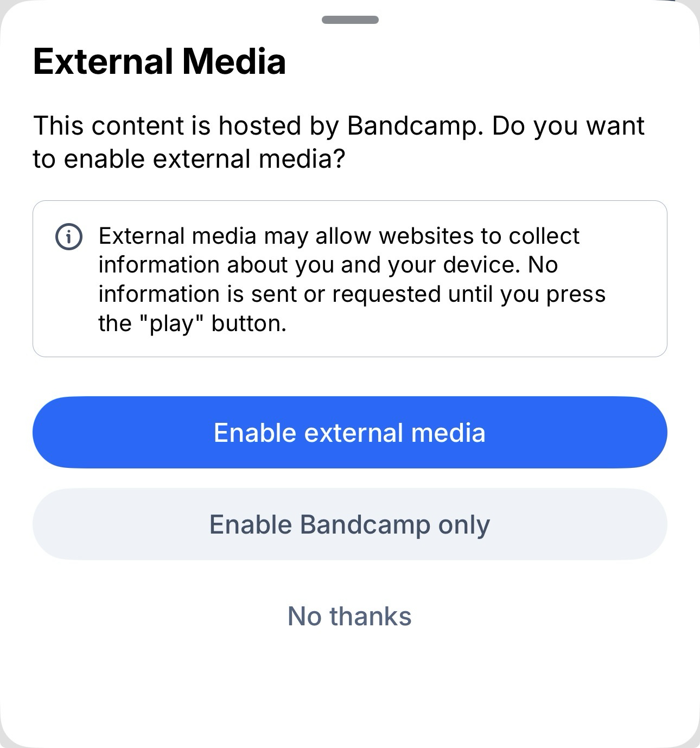700x748 pixels.
Task: Click the quoted "play" word in notice
Action: coord(171,324)
